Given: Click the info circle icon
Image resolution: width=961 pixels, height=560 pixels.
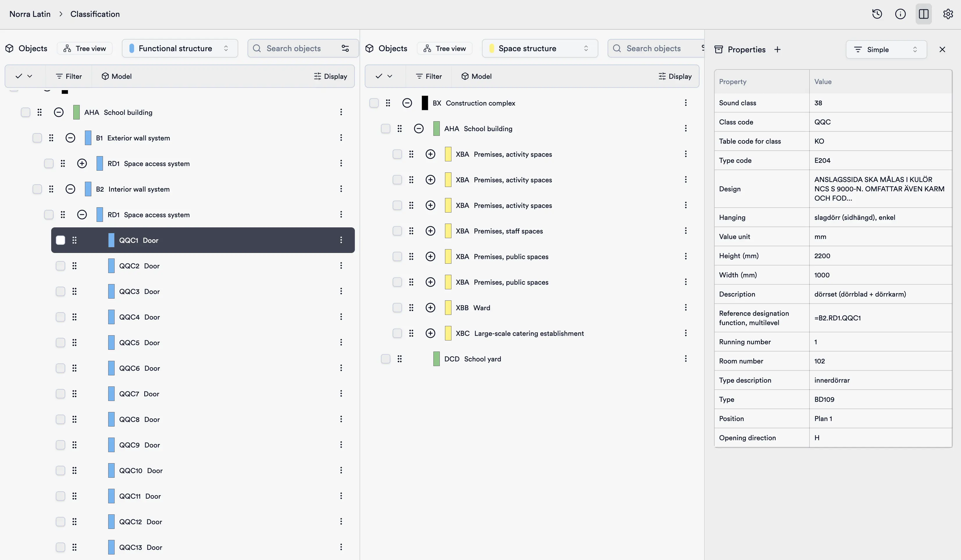Looking at the screenshot, I should tap(900, 14).
